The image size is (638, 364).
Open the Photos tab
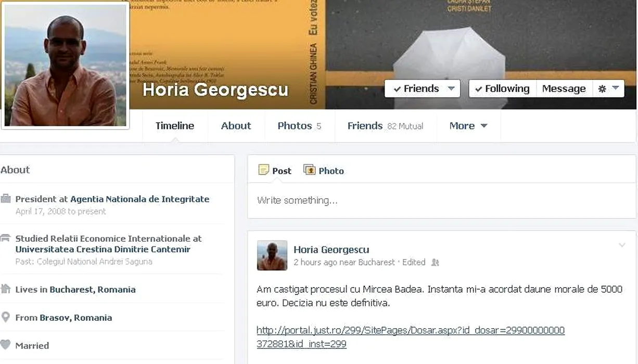point(299,126)
